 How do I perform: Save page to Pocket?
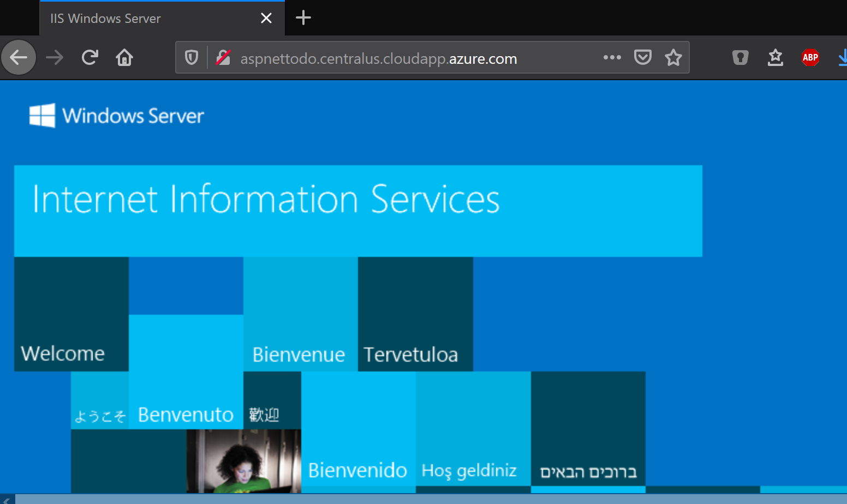pos(643,57)
